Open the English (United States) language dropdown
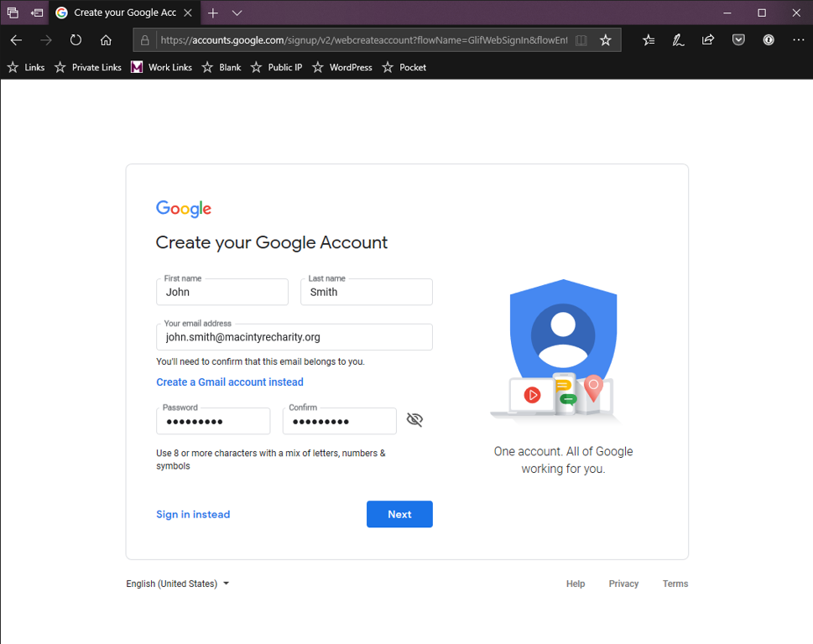The width and height of the screenshot is (813, 644). click(x=177, y=584)
